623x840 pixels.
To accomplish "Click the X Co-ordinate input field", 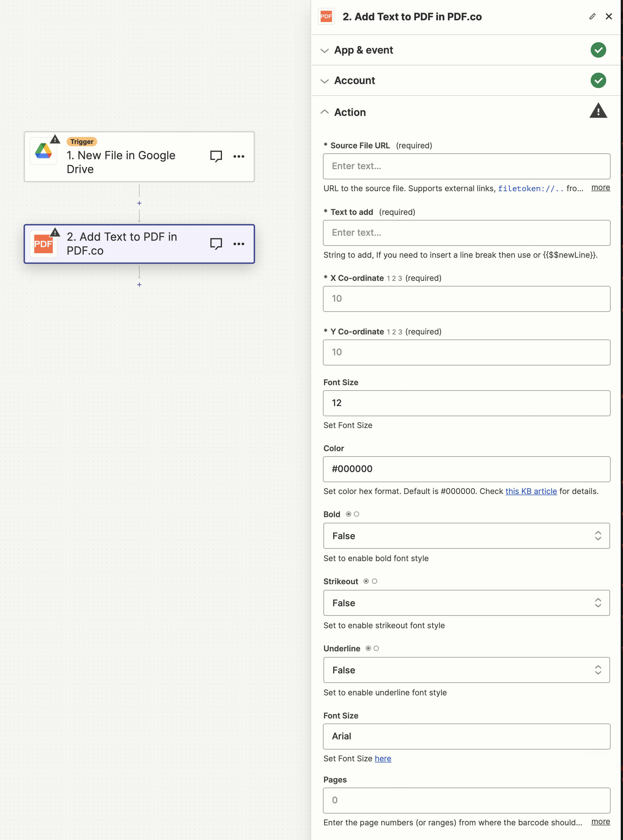I will tap(466, 299).
